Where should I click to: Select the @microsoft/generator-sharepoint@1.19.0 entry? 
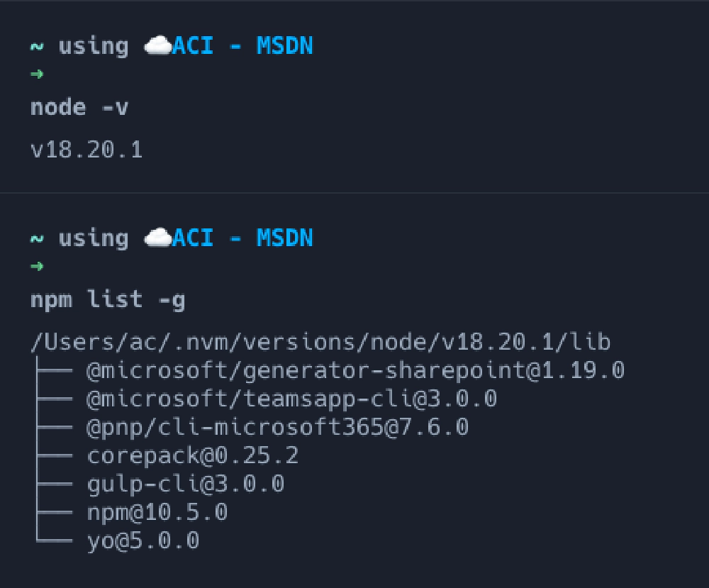click(355, 370)
